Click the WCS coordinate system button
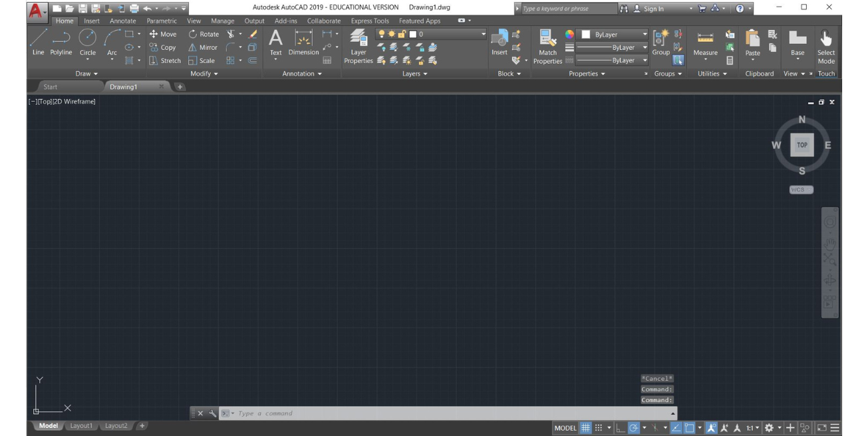The width and height of the screenshot is (868, 436). coord(800,189)
